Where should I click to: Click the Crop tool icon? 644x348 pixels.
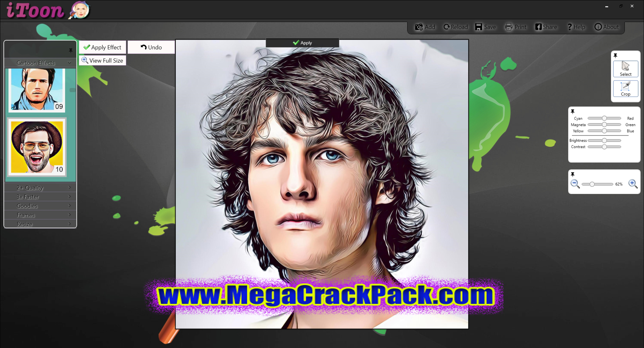click(626, 89)
